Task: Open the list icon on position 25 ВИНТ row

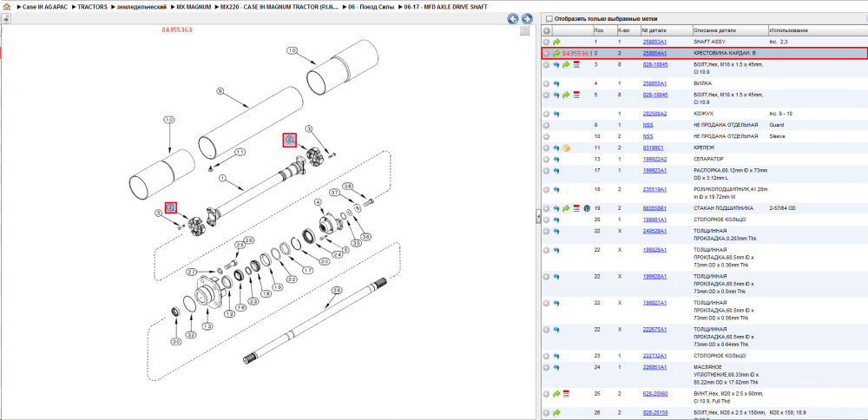Action: tap(566, 394)
